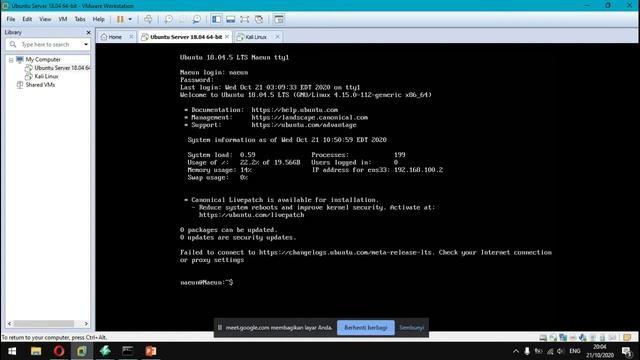This screenshot has width=640, height=360.
Task: Open the Edit menu
Action: (27, 19)
